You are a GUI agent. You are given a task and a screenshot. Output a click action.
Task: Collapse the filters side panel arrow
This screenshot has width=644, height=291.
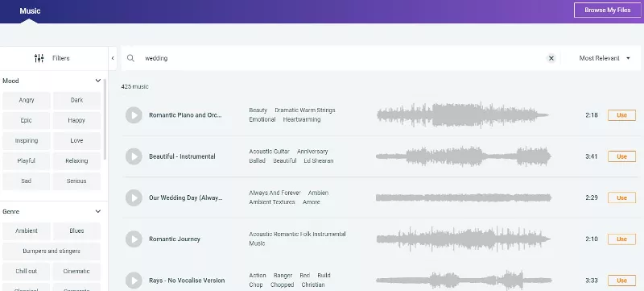[113, 58]
